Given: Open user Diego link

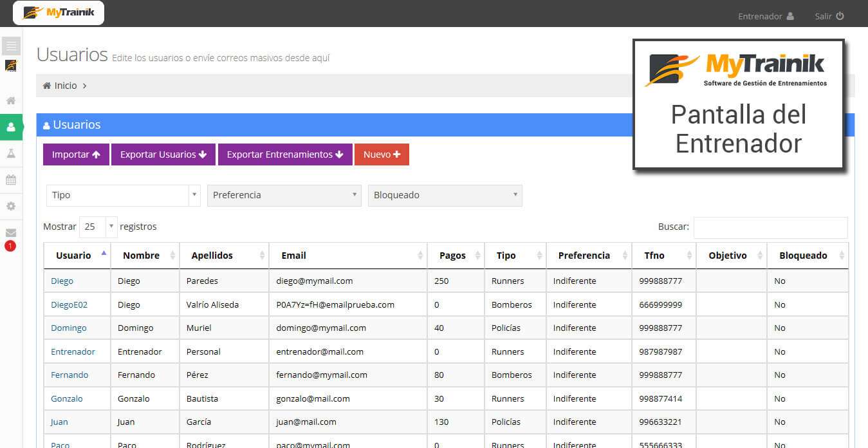Looking at the screenshot, I should pyautogui.click(x=62, y=281).
